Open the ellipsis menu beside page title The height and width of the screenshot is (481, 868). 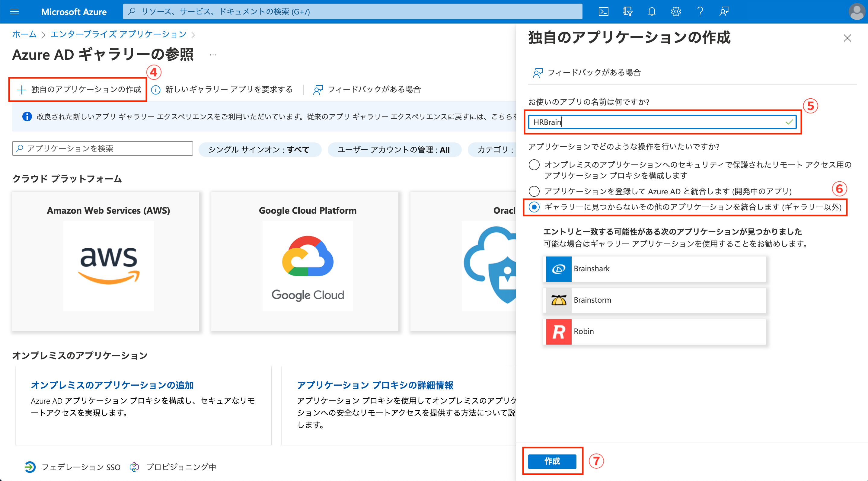pos(213,55)
